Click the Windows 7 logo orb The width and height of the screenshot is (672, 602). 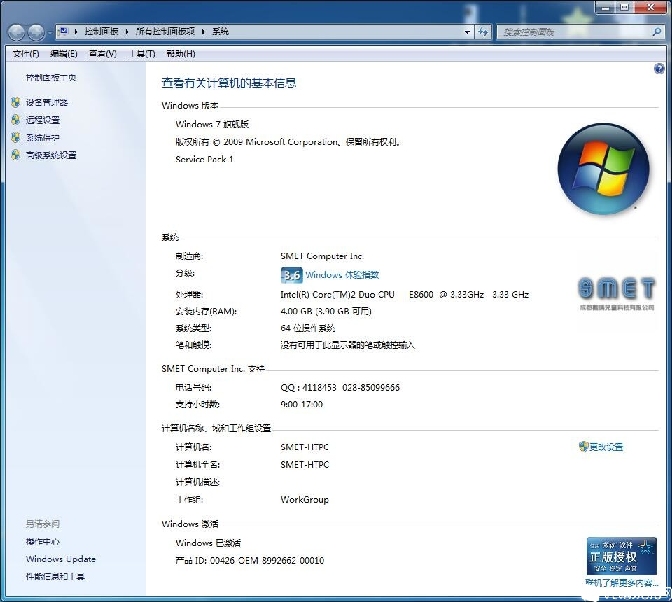coord(603,169)
